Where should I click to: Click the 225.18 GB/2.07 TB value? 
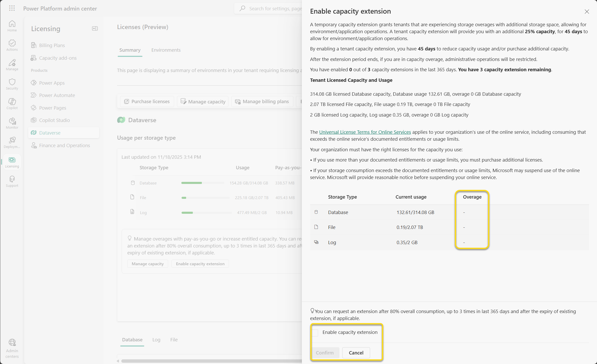252,198
